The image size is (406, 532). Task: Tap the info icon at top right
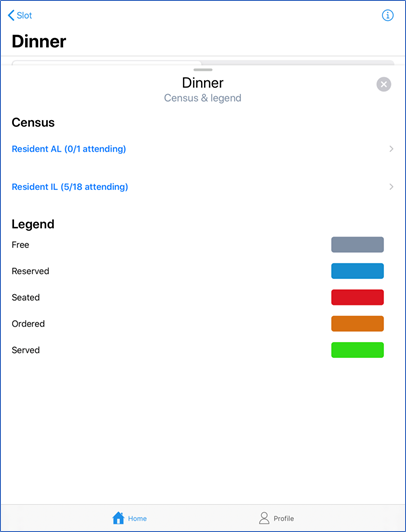(x=387, y=15)
